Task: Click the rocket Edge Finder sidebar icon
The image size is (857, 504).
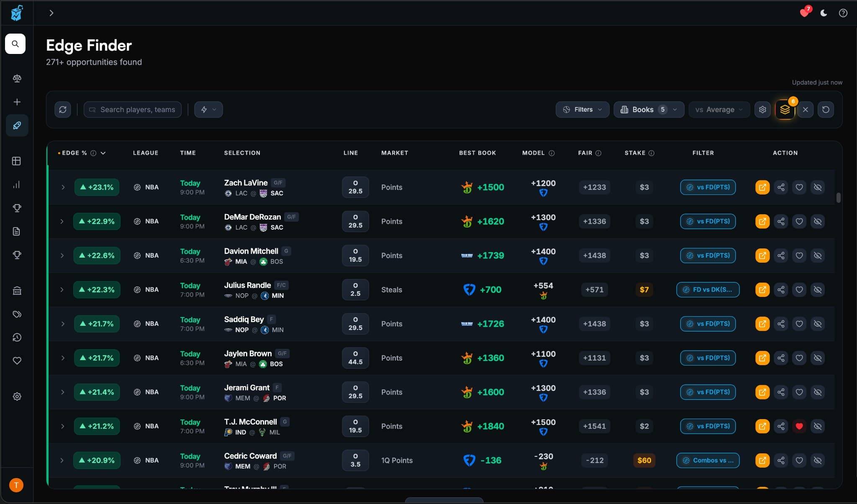Action: (x=17, y=125)
